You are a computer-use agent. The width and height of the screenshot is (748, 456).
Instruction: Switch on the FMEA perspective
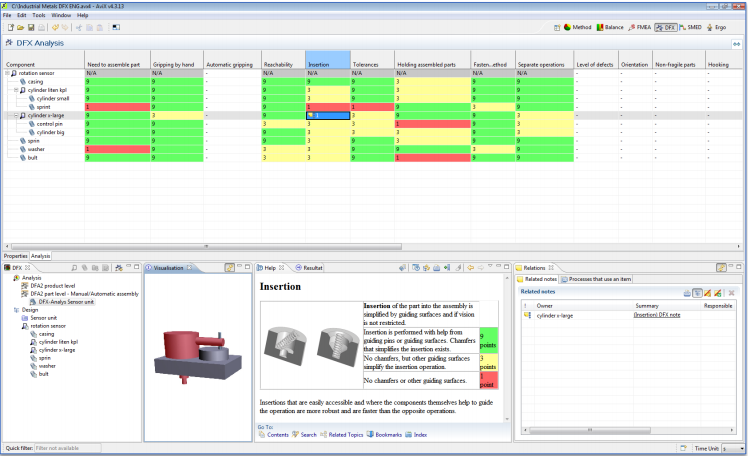tap(633, 27)
